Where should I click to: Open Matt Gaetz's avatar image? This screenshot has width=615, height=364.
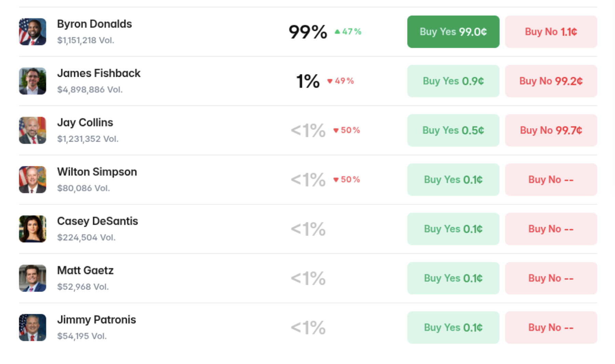pos(32,278)
